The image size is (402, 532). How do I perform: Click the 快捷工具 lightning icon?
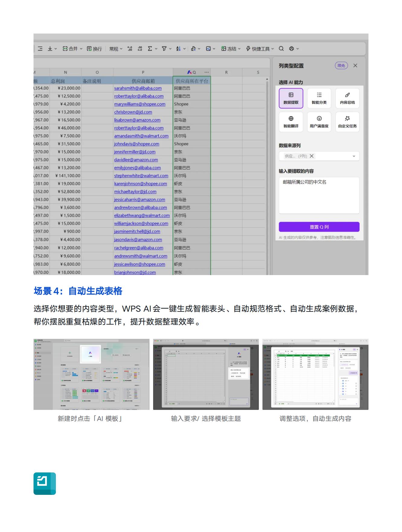point(248,49)
